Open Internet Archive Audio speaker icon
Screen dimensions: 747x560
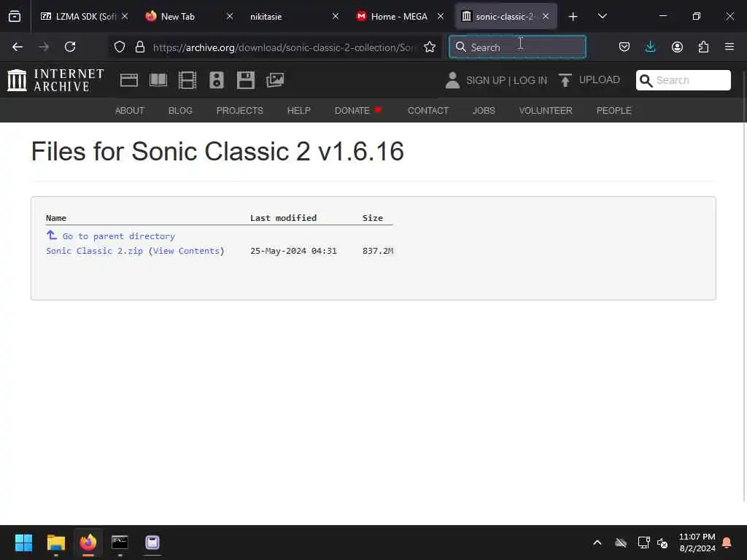pos(216,80)
